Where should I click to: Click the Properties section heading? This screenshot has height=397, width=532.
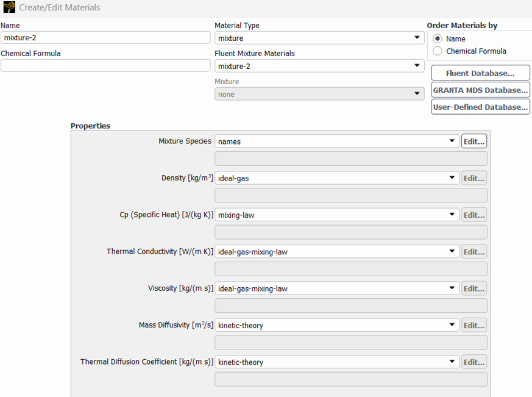tap(90, 126)
